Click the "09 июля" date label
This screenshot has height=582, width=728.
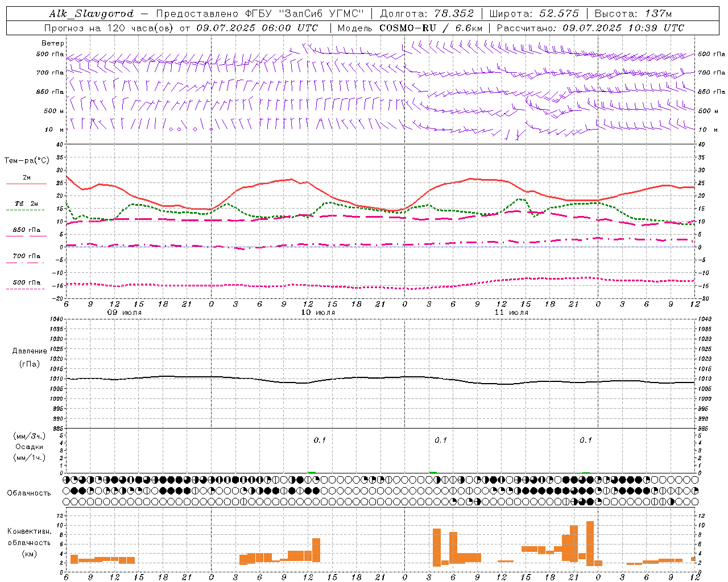(x=125, y=313)
